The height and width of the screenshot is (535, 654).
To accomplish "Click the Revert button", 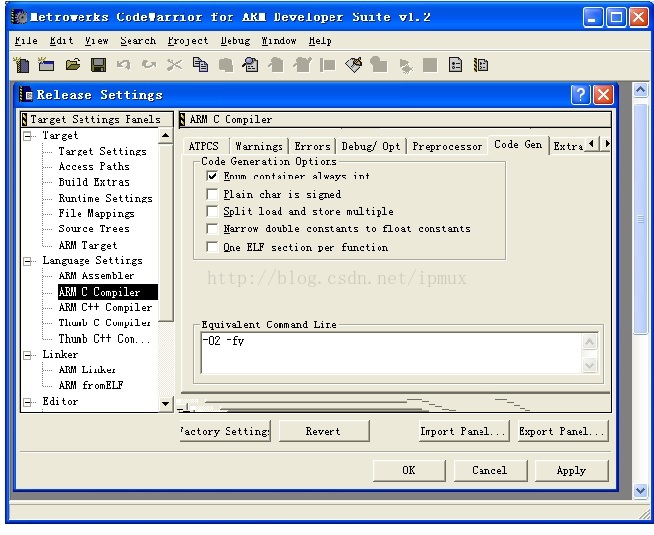I will pyautogui.click(x=324, y=431).
